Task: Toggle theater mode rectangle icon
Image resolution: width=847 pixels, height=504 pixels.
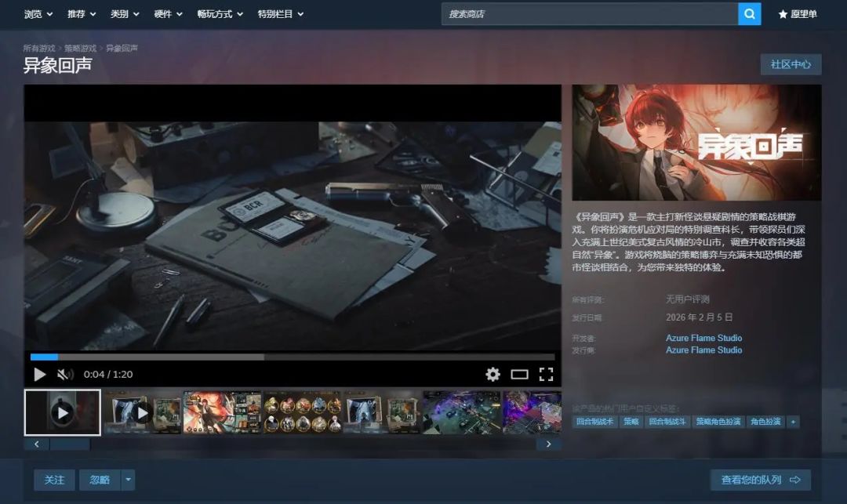Action: (519, 375)
